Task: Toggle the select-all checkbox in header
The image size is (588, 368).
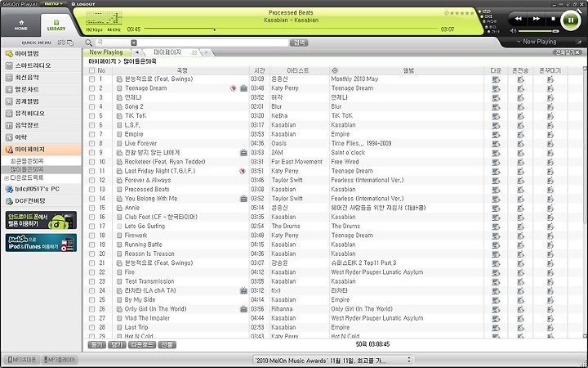Action: point(91,70)
